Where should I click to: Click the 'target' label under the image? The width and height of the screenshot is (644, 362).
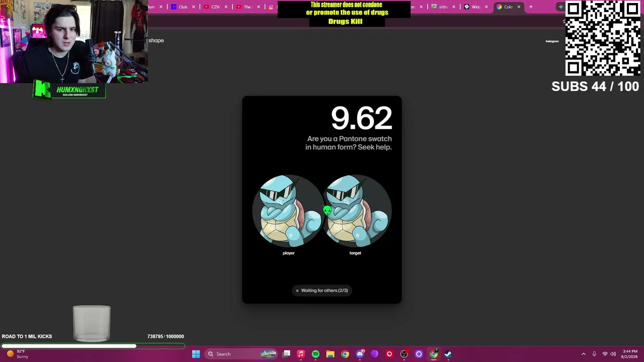355,253
